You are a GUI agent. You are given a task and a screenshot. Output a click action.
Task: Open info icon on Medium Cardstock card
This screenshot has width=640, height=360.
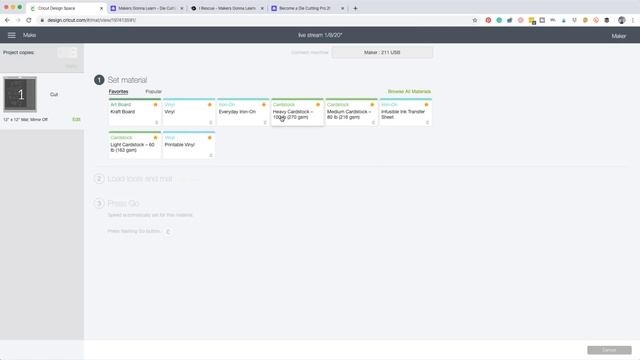373,122
